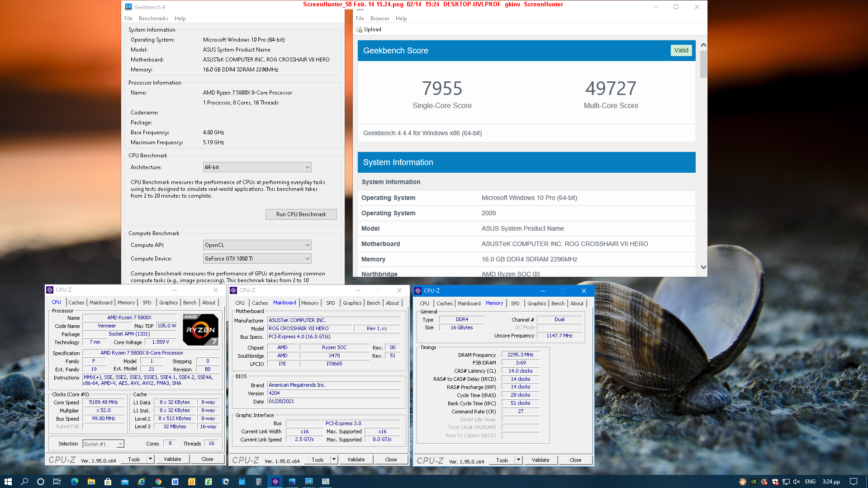Click the taskbar clock showing 3:24

pos(831,482)
